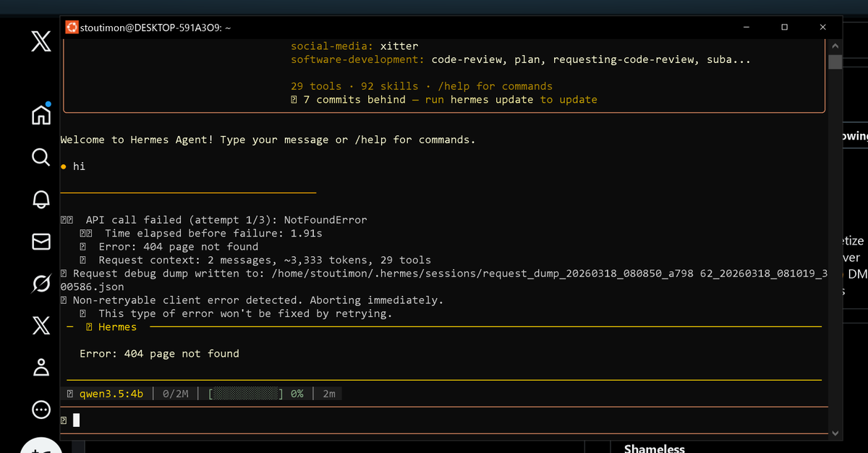Click the 'hi' user message

[x=79, y=166]
